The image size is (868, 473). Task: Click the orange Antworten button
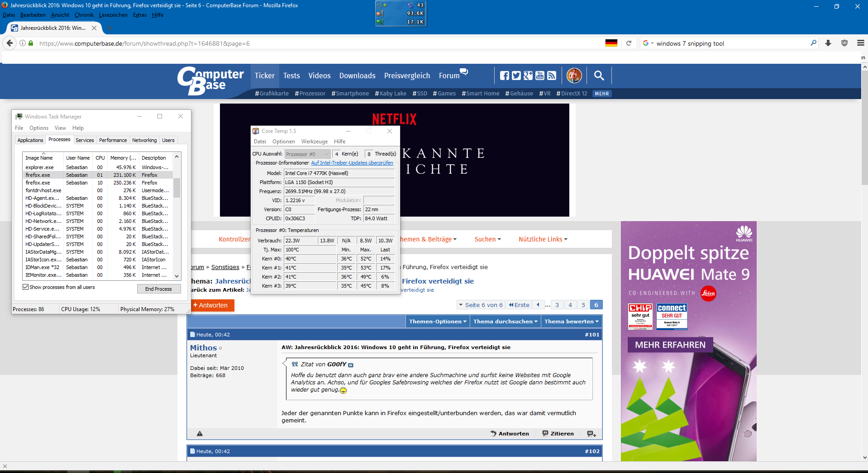click(210, 305)
